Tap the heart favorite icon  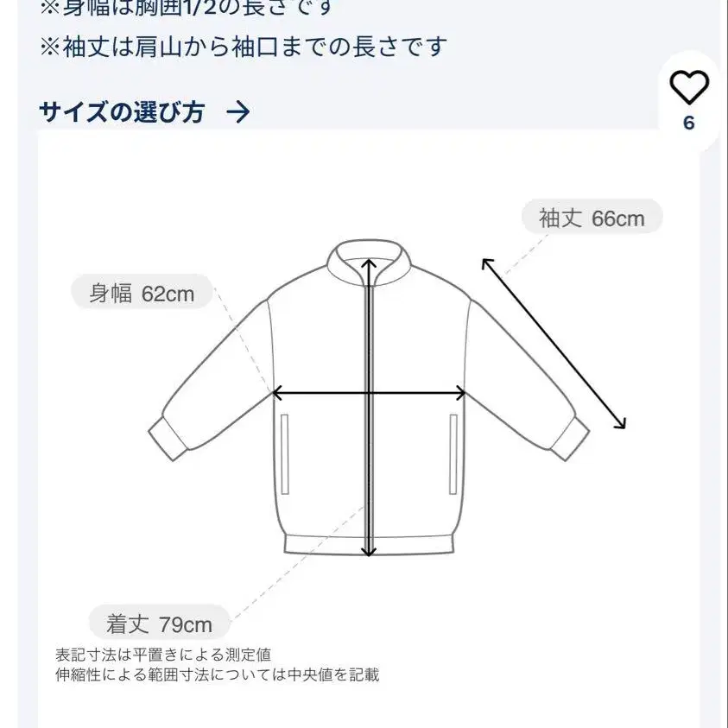click(689, 87)
